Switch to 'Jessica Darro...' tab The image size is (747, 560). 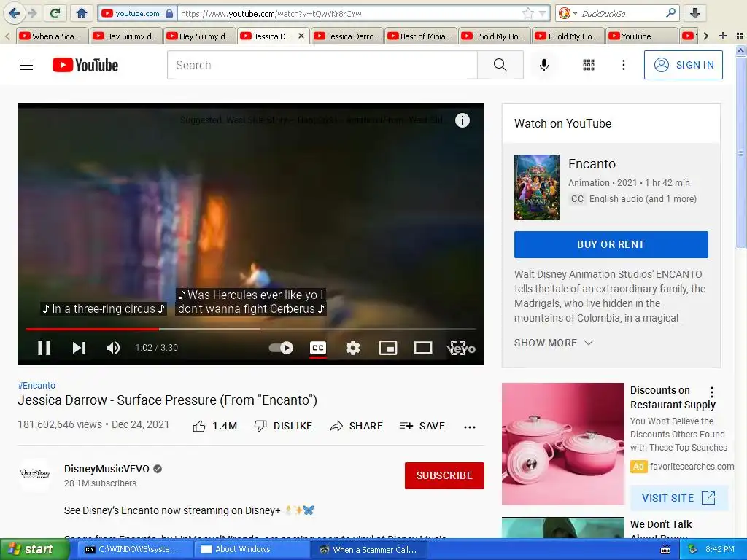click(348, 36)
